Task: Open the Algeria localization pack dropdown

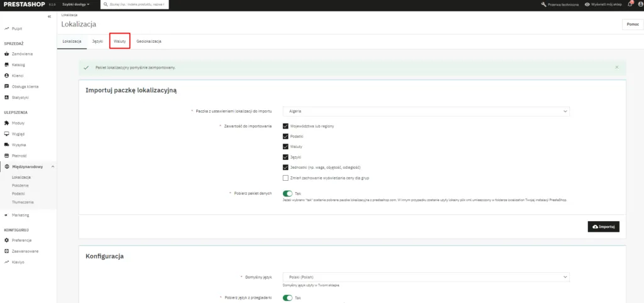Action: pyautogui.click(x=426, y=111)
